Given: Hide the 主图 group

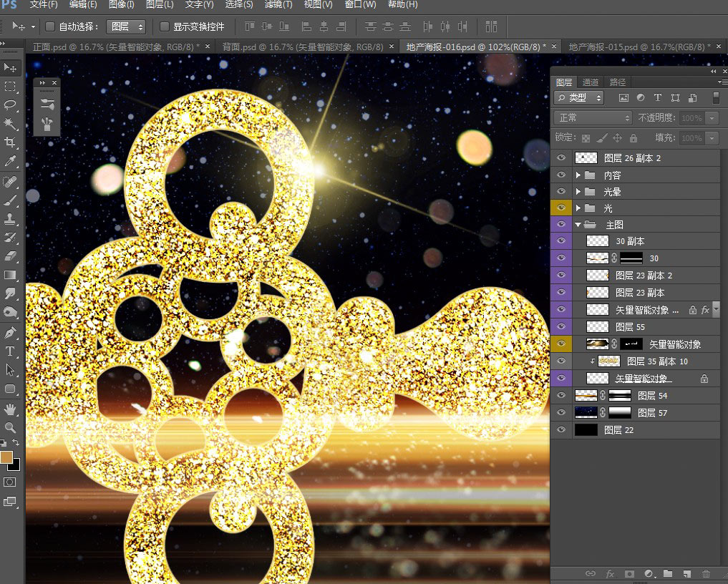Looking at the screenshot, I should coord(561,224).
